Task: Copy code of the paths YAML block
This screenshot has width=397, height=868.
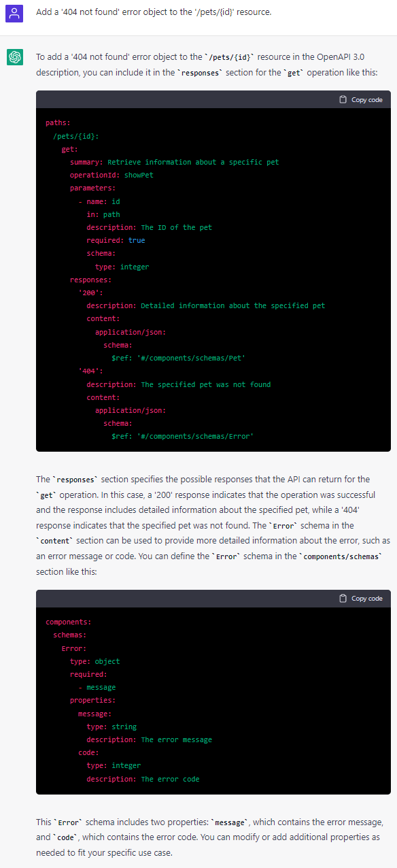Action: (x=361, y=100)
